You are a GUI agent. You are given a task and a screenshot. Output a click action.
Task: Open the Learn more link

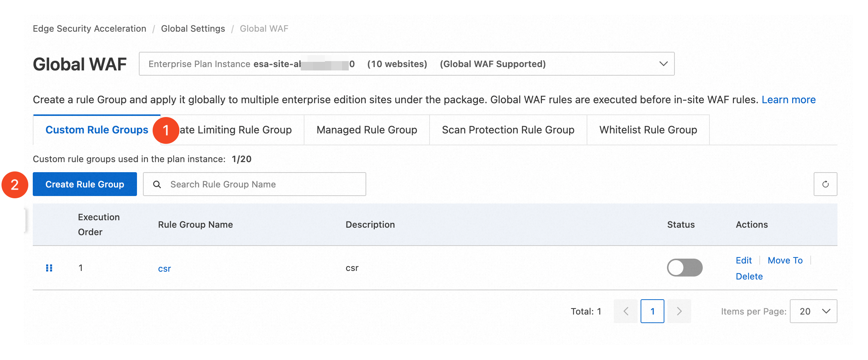(789, 100)
